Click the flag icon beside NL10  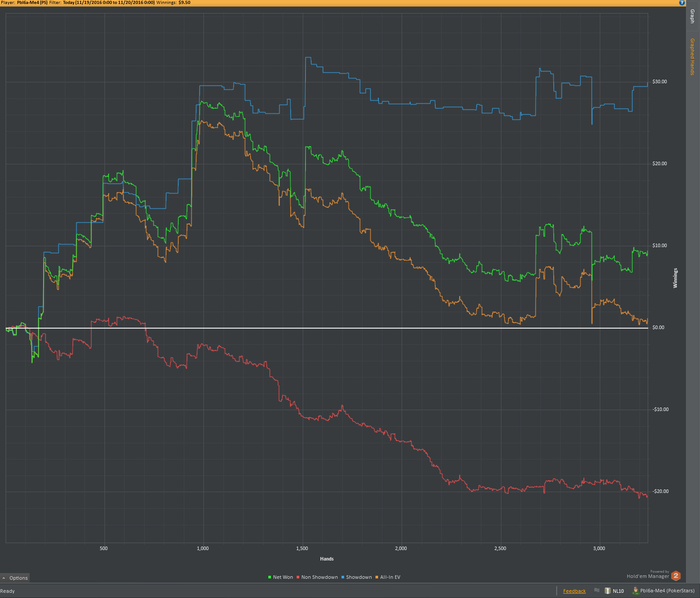click(596, 590)
